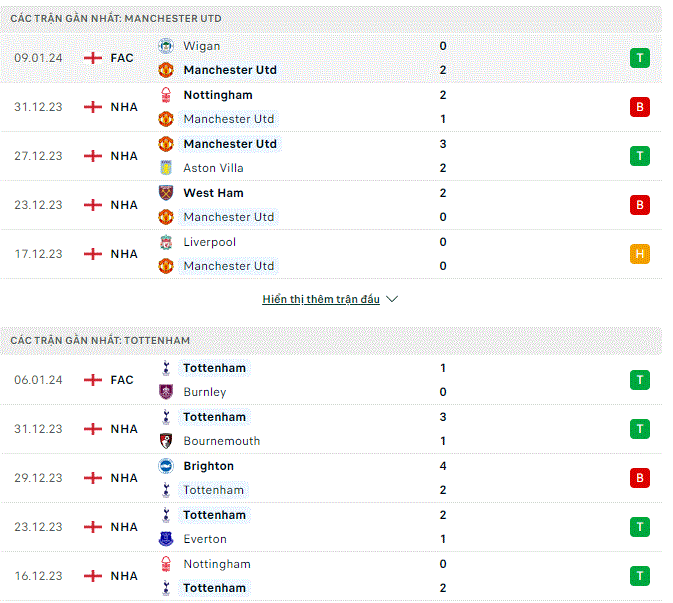The height and width of the screenshot is (603, 673).
Task: Click England flag beside FAC on 06.01.24
Action: point(93,380)
